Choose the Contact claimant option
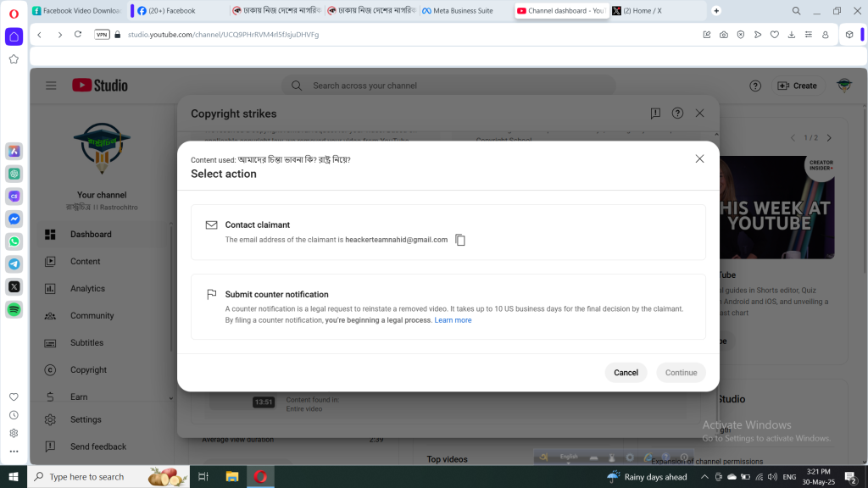The image size is (868, 488). coord(448,232)
